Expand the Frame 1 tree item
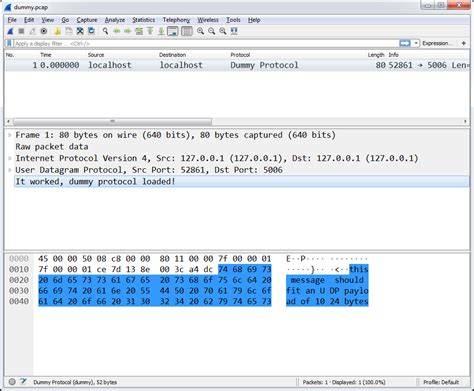Screen dimensions: 474x391 coord(10,135)
